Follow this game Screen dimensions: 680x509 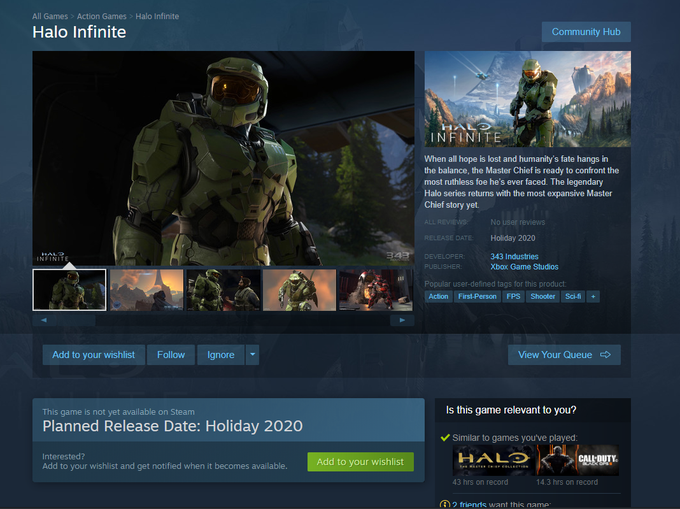pyautogui.click(x=171, y=355)
